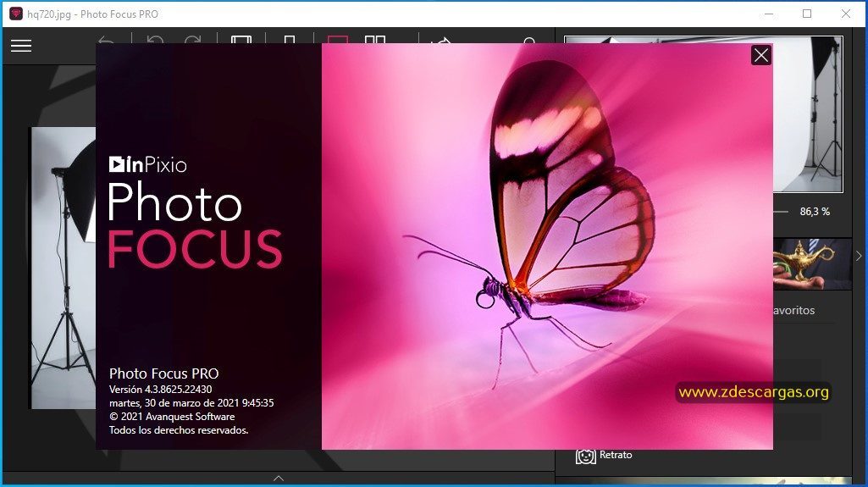Click the studio light photo on canvas

[x=64, y=268]
